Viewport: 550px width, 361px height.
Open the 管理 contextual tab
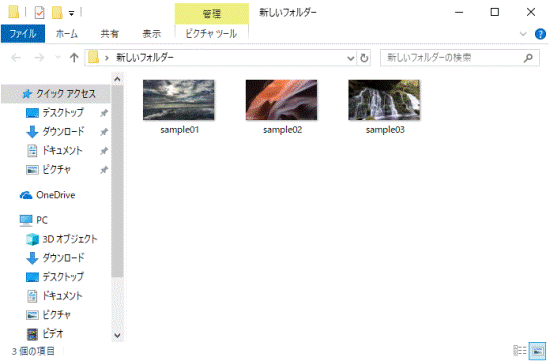[212, 14]
